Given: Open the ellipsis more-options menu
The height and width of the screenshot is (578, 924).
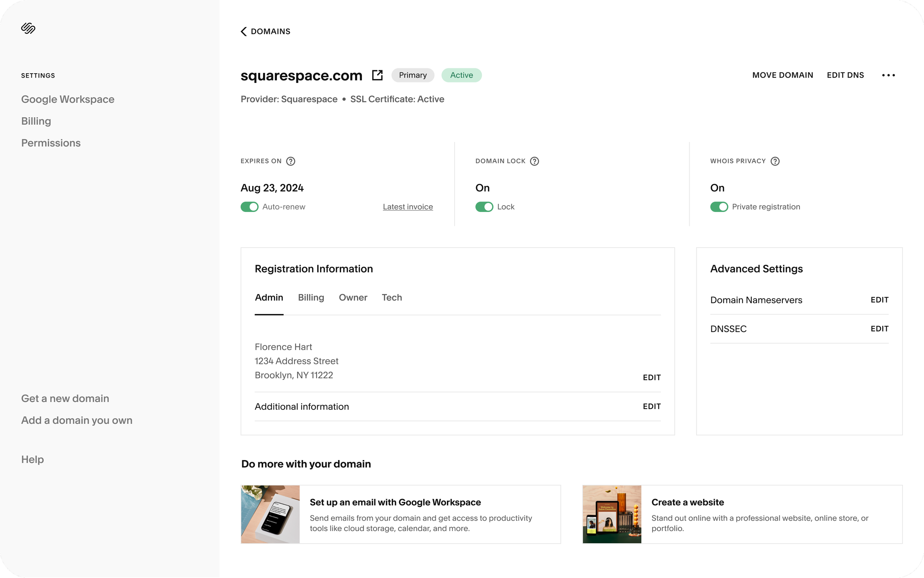Looking at the screenshot, I should (x=889, y=75).
